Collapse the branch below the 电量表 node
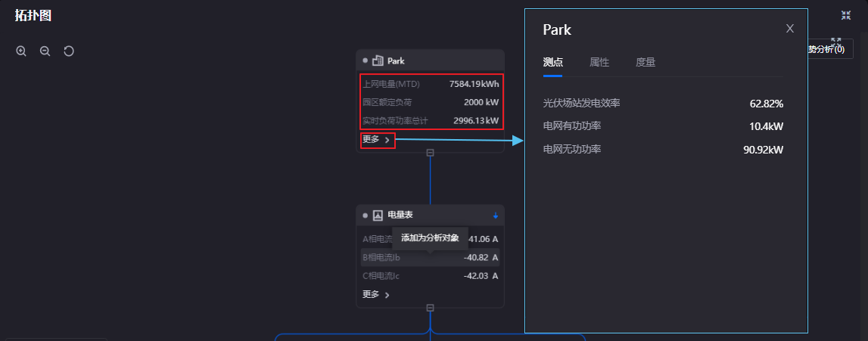Image resolution: width=868 pixels, height=341 pixels. [430, 308]
